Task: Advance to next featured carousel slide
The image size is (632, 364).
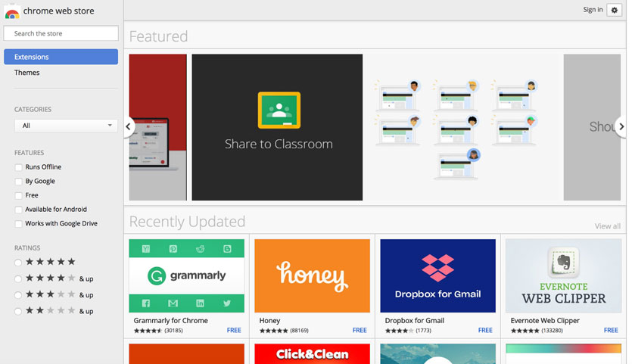Action: click(x=621, y=126)
